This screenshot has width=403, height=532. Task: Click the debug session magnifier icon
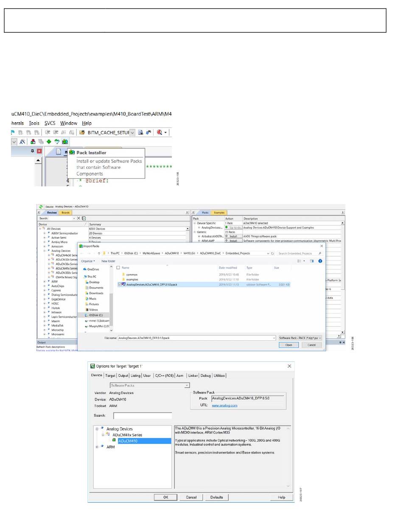[160, 132]
